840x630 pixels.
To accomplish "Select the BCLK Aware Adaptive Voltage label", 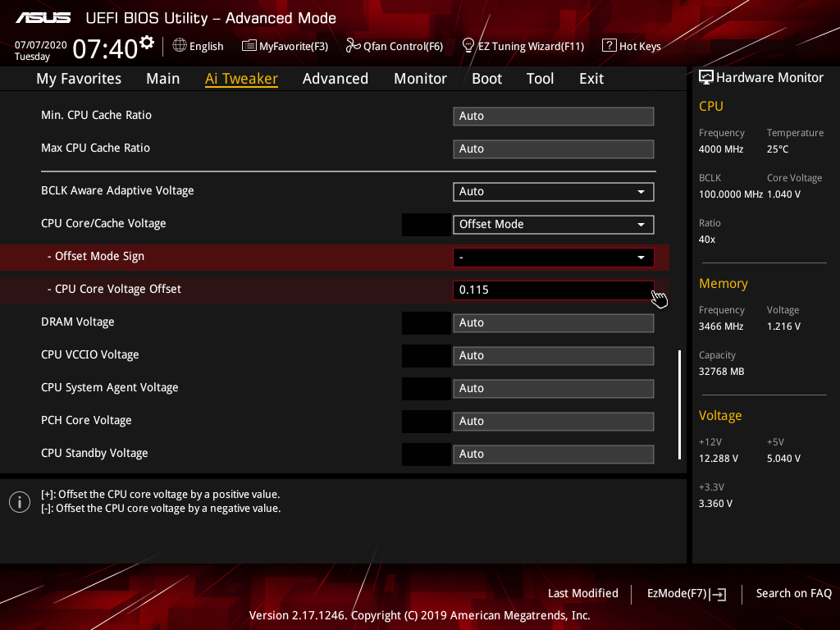I will pyautogui.click(x=117, y=190).
